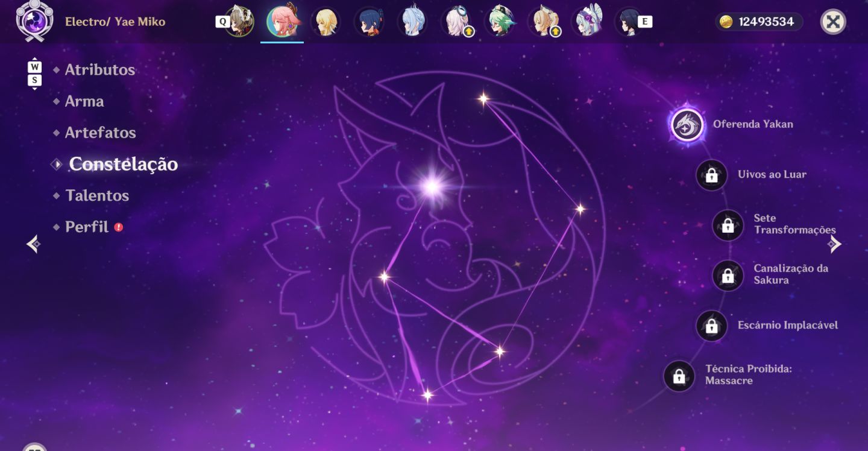This screenshot has width=868, height=451.
Task: Click the Escárnio Implacável label
Action: coord(788,325)
